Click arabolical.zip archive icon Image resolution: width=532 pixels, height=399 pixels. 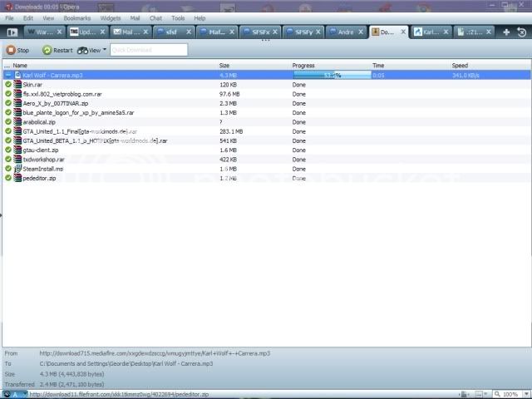pos(17,122)
